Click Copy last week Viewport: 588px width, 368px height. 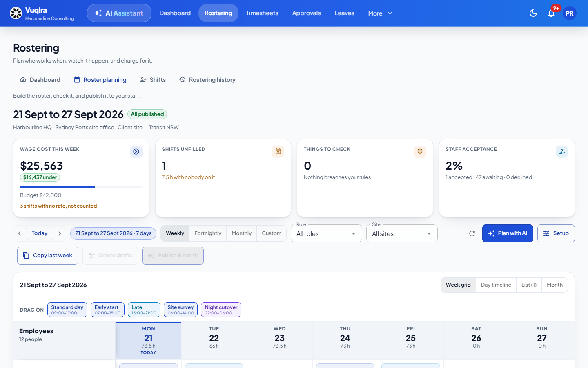48,256
